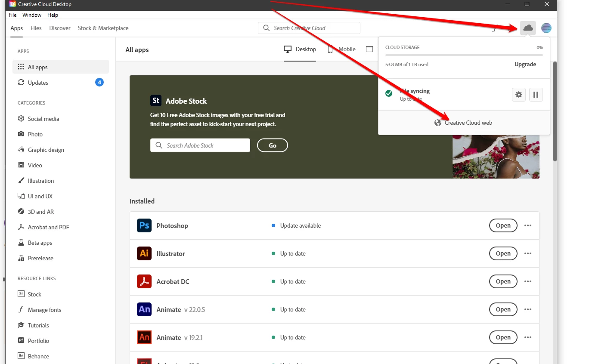Click the Go button for Adobe Stock
The image size is (614, 364).
click(273, 145)
